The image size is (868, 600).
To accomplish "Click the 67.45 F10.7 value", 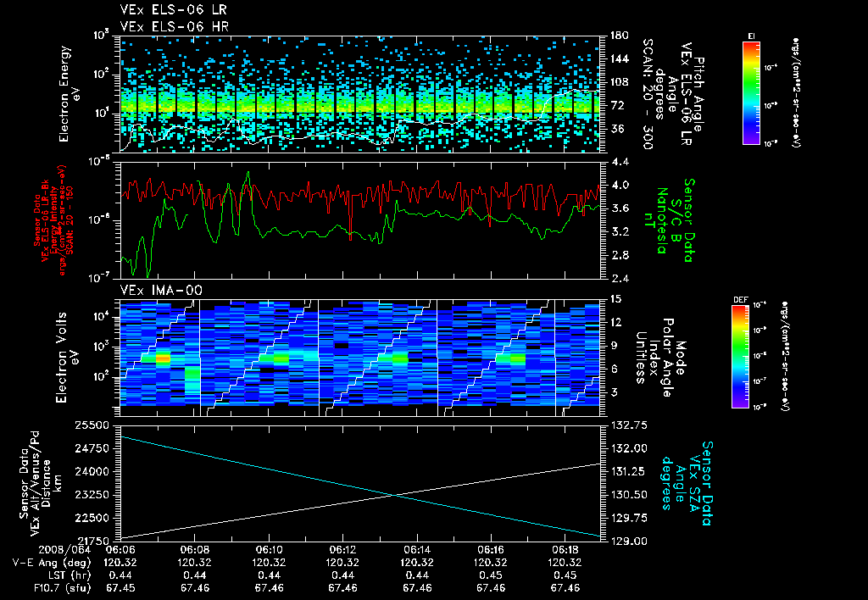I will coord(120,588).
